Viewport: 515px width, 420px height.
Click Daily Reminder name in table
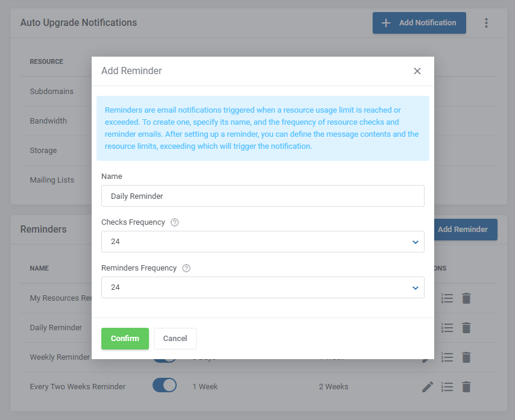point(56,327)
